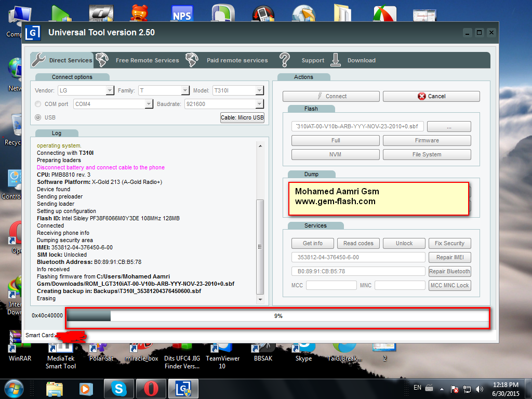This screenshot has width=532, height=399.
Task: Click the Download arrow icon
Action: 336,60
